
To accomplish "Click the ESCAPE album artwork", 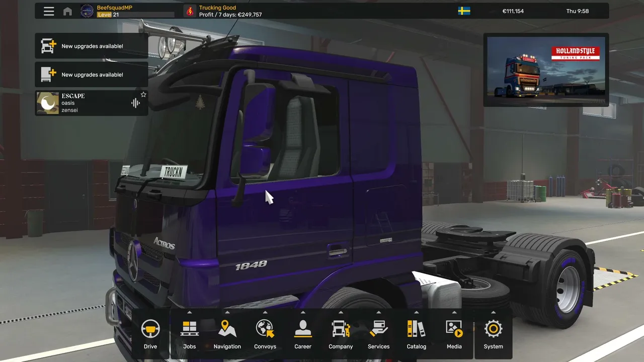I will pyautogui.click(x=48, y=103).
